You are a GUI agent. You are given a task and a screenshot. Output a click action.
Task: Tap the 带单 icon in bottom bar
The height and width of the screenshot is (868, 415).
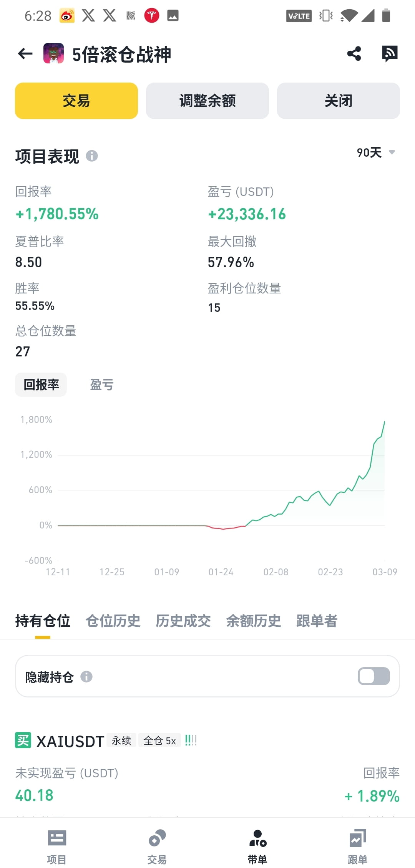pyautogui.click(x=257, y=841)
